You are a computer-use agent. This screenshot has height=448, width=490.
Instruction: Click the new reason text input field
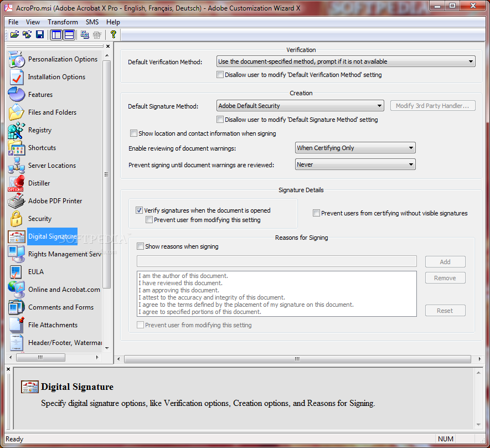click(277, 261)
